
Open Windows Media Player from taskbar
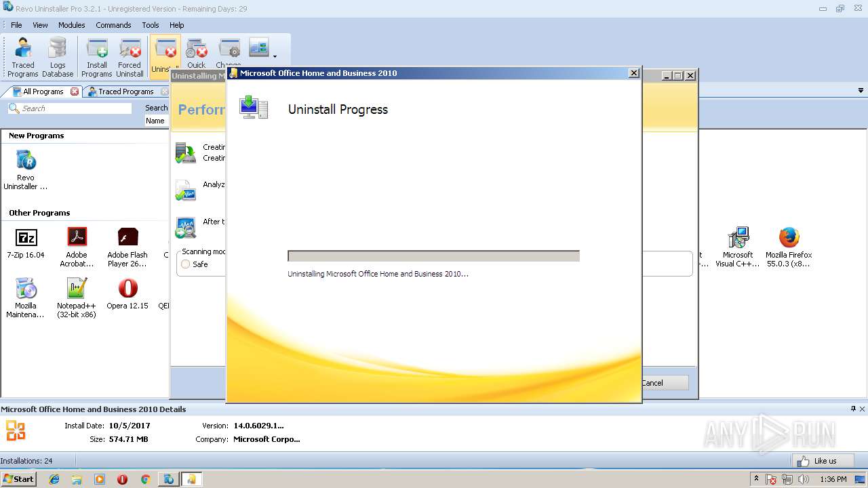click(100, 479)
